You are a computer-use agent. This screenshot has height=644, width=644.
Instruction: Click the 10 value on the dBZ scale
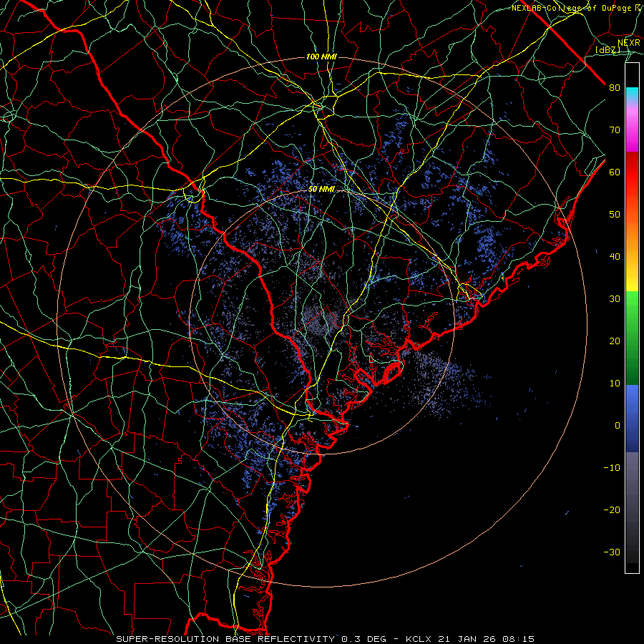coord(615,384)
